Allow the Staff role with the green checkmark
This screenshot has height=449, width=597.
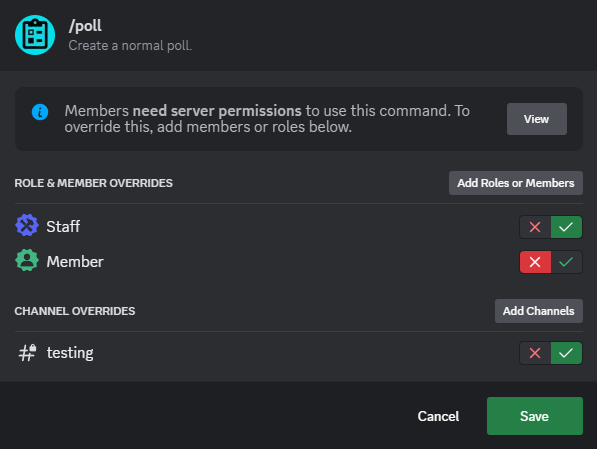click(x=566, y=227)
